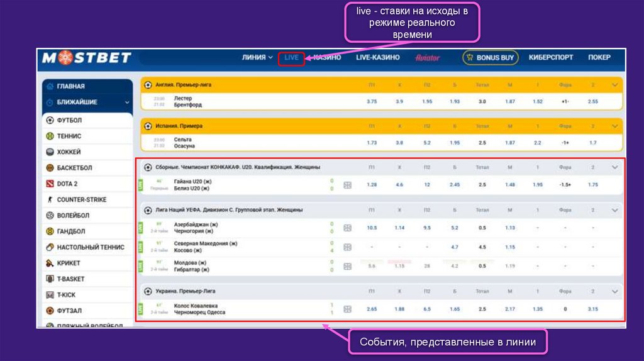The height and width of the screenshot is (361, 644).
Task: Switch to the LIVE tab
Action: coord(291,57)
